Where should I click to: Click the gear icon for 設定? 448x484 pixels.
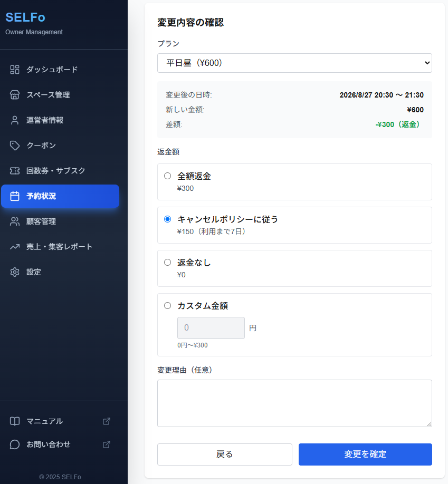click(x=15, y=272)
